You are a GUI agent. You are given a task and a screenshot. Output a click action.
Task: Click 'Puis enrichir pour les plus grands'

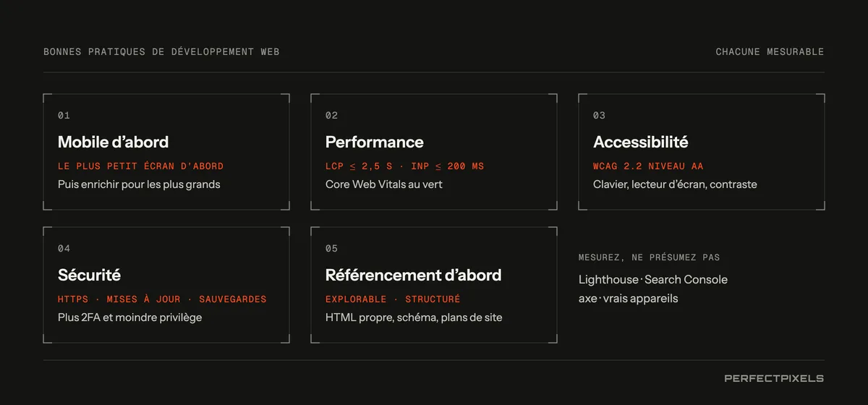point(139,184)
